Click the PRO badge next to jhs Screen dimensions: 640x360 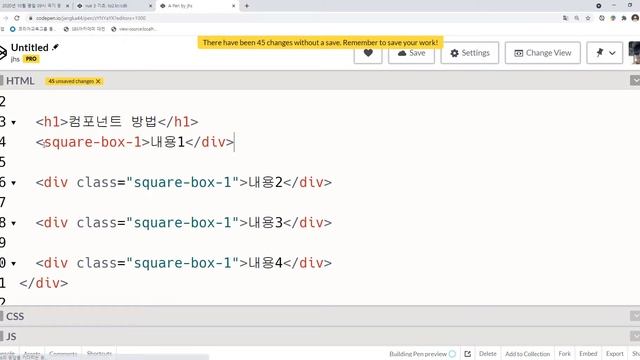[31, 59]
